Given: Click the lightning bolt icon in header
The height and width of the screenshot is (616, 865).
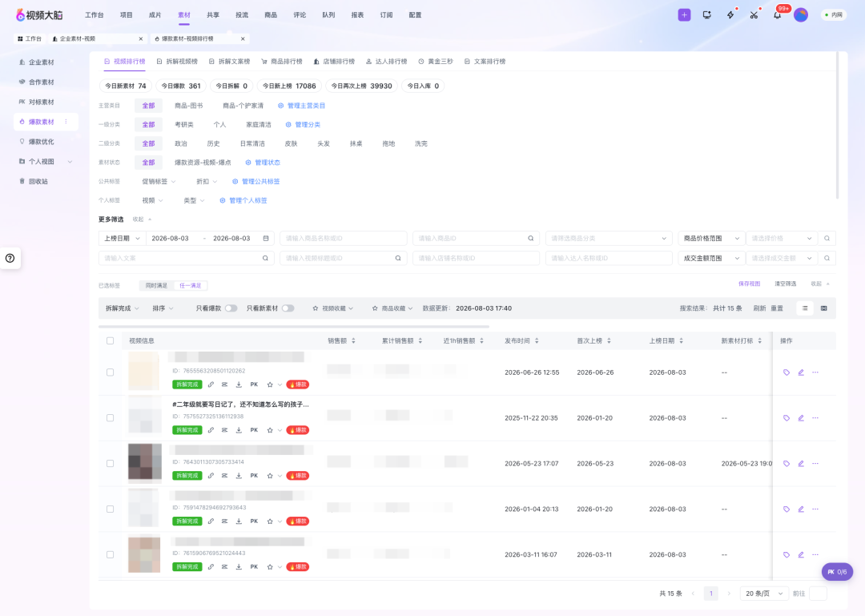Looking at the screenshot, I should (730, 15).
